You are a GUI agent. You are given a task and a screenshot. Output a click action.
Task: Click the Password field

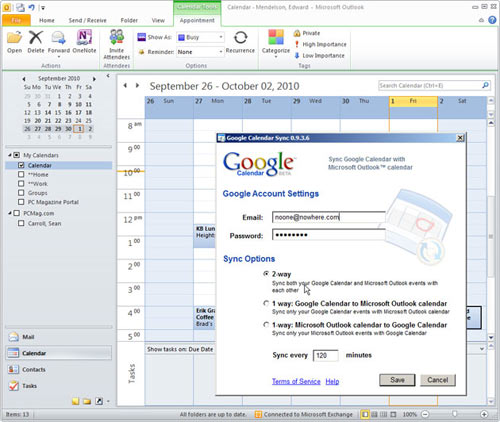click(329, 235)
